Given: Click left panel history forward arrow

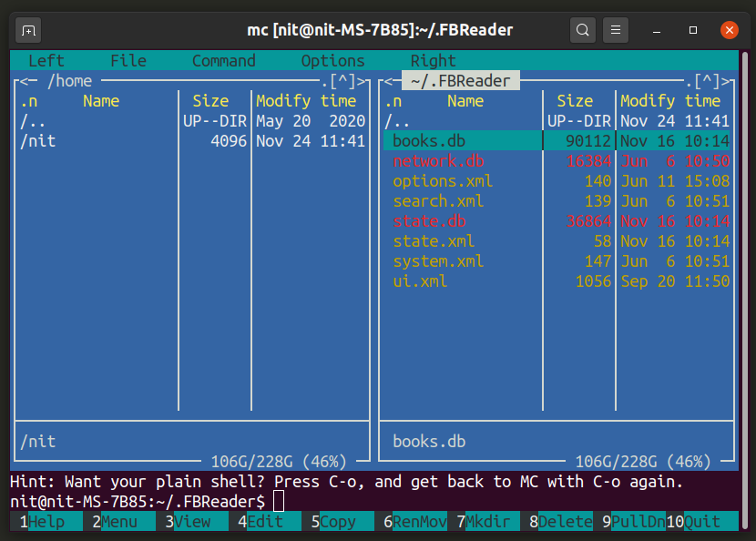Looking at the screenshot, I should pyautogui.click(x=361, y=81).
